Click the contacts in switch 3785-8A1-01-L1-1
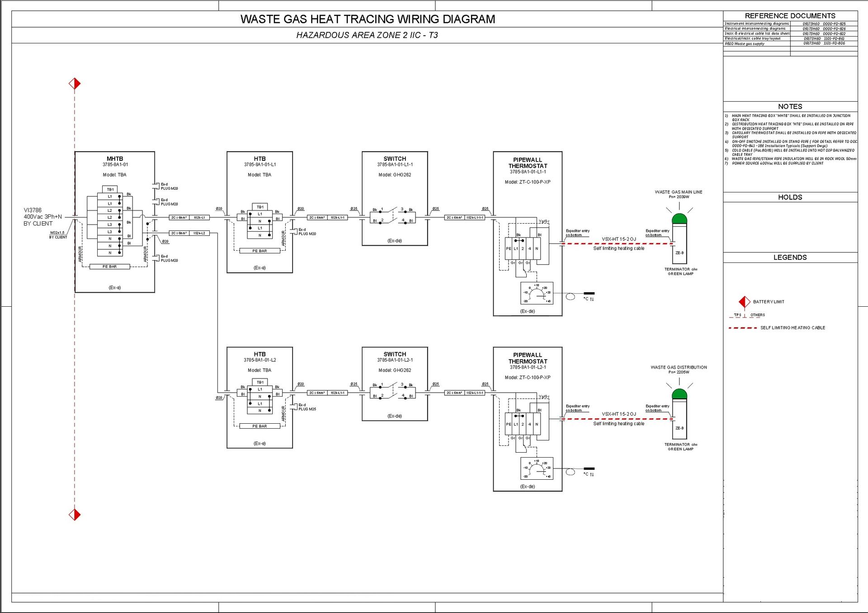Viewport: 868px width, 613px height. [392, 215]
